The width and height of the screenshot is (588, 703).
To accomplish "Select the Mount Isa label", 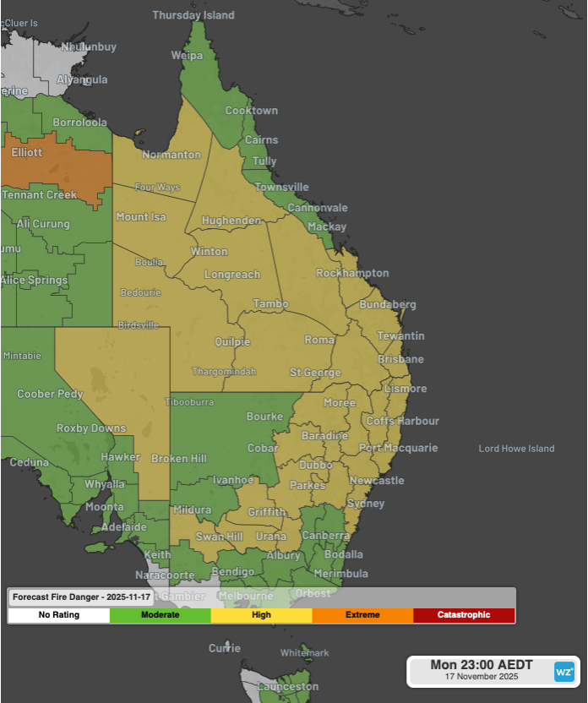I will click(x=141, y=217).
